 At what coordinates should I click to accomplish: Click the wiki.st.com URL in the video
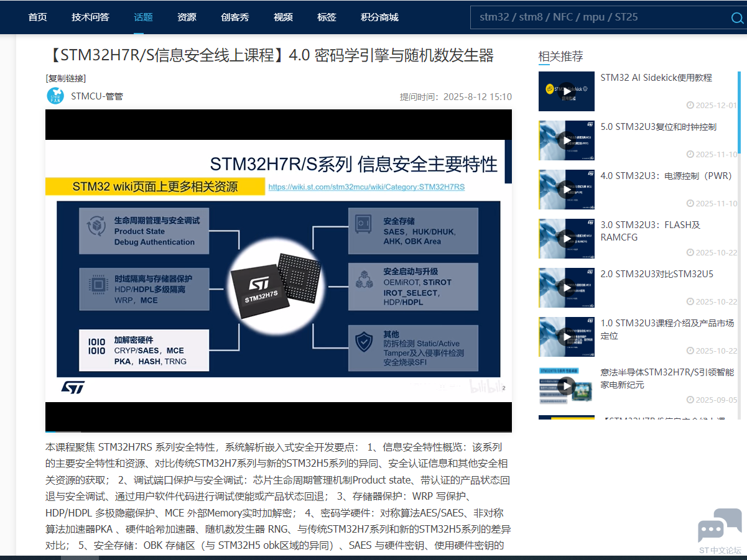pos(366,186)
